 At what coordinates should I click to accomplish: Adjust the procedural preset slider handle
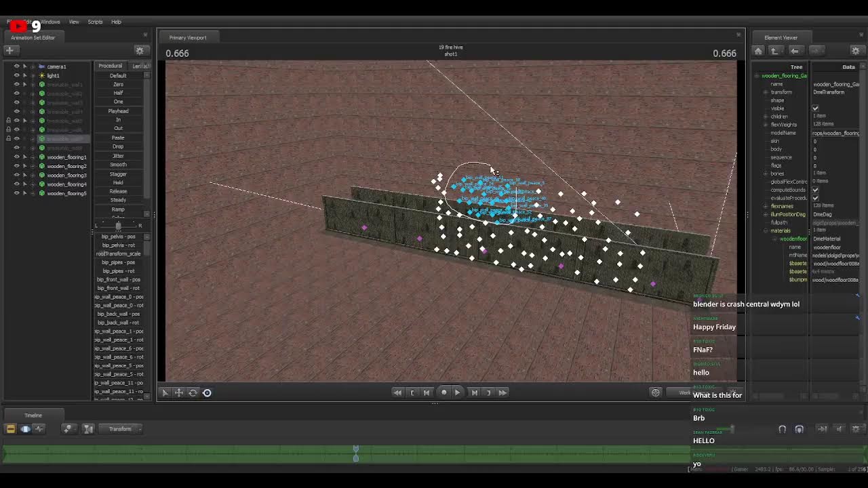[118, 226]
